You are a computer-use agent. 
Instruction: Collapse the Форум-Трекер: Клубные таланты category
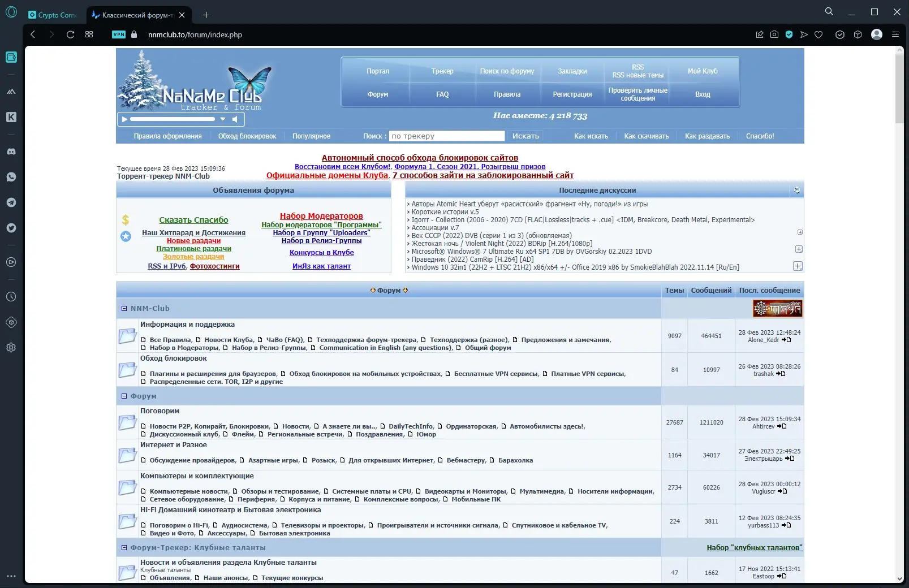coord(124,548)
